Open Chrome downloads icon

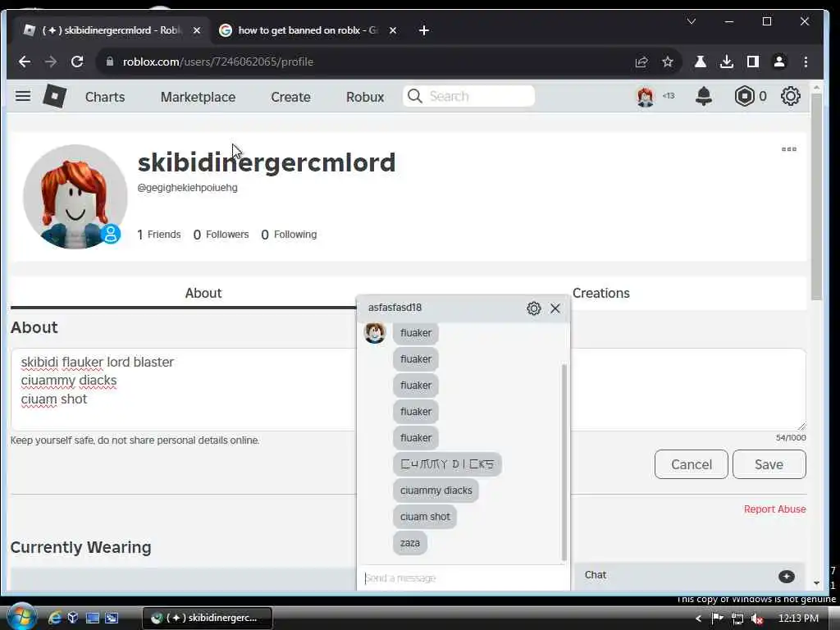727,62
